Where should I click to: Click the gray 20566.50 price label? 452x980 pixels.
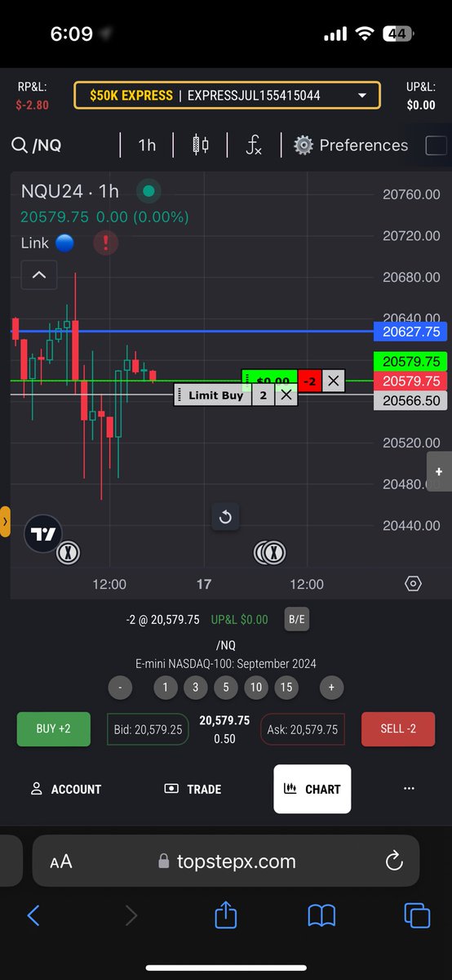pos(410,401)
